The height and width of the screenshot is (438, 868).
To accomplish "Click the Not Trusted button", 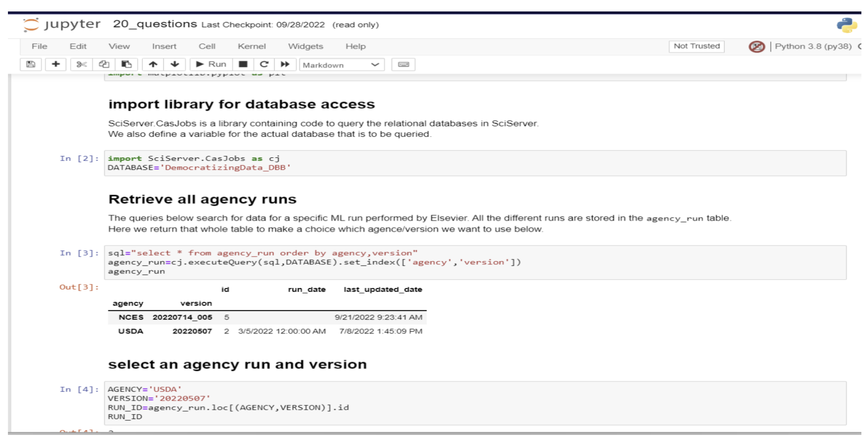I will (x=696, y=46).
